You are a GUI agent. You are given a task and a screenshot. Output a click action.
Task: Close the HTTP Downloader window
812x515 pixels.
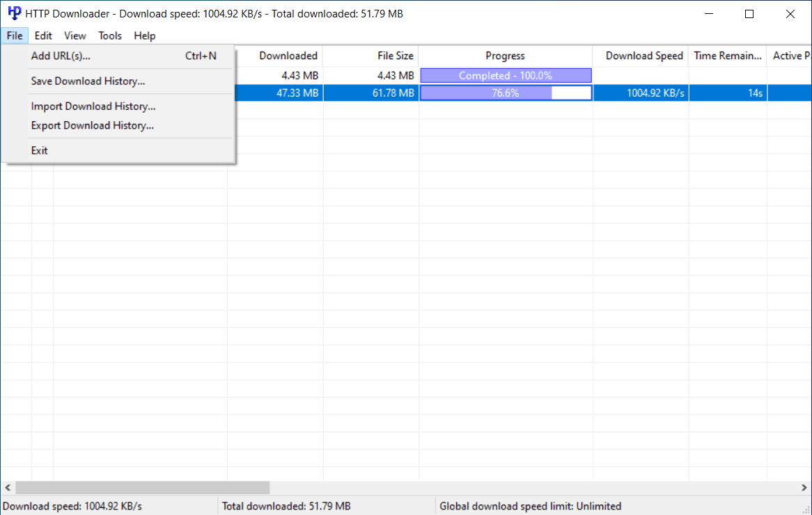click(x=790, y=13)
